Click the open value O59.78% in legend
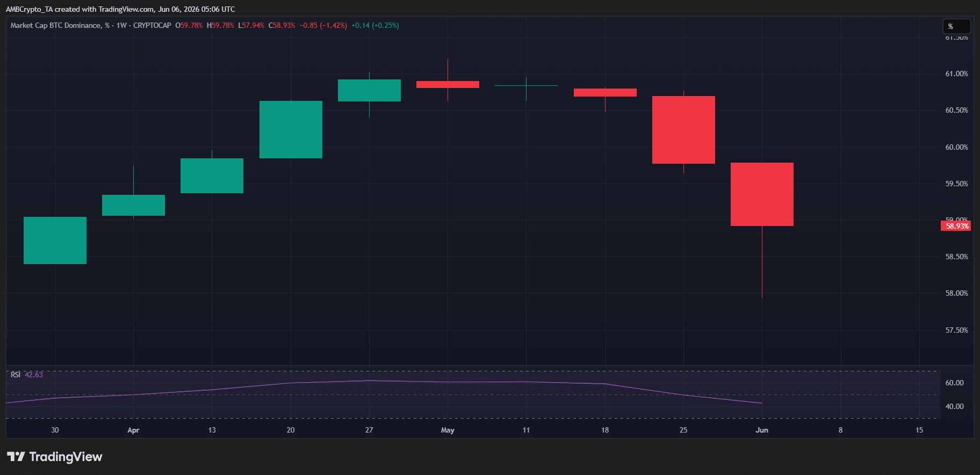Screen dimensions: 980x475 coord(189,25)
